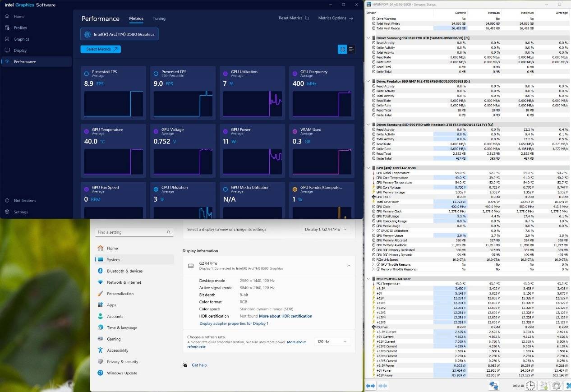The height and width of the screenshot is (392, 571).
Task: Click the Select Metrics button
Action: 101,49
